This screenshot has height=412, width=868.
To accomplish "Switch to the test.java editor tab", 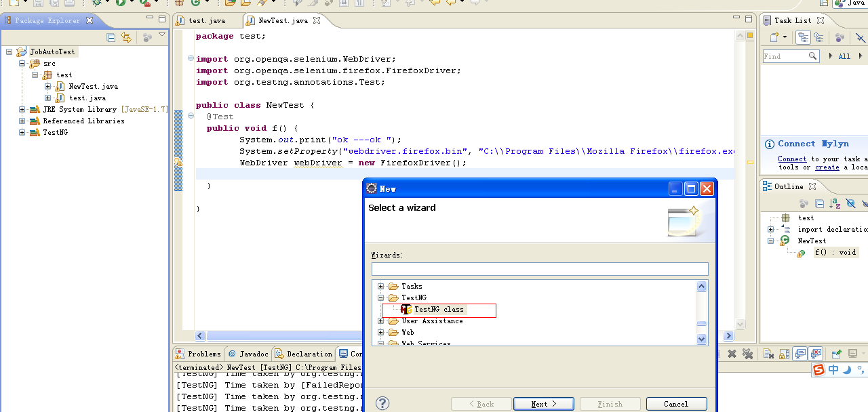I will point(207,20).
